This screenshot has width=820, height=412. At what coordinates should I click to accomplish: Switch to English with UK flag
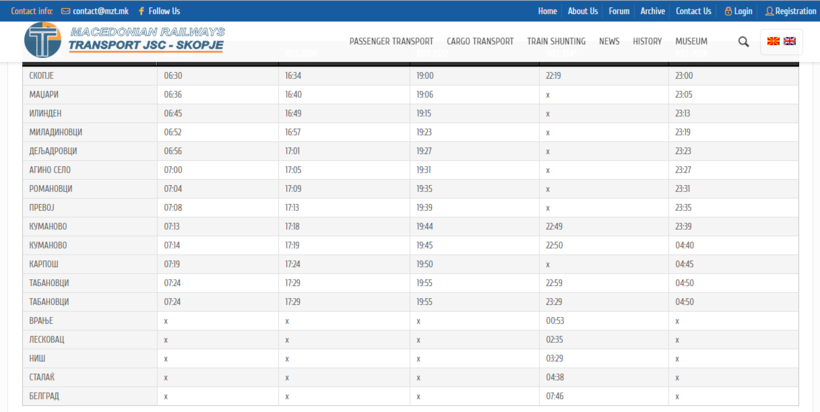tap(789, 42)
